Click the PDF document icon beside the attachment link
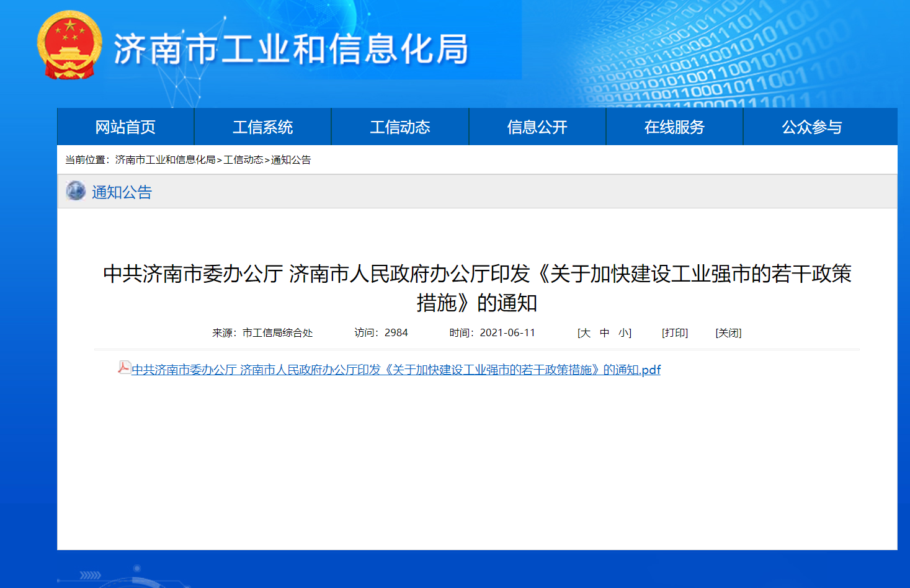The image size is (910, 588). click(x=125, y=368)
